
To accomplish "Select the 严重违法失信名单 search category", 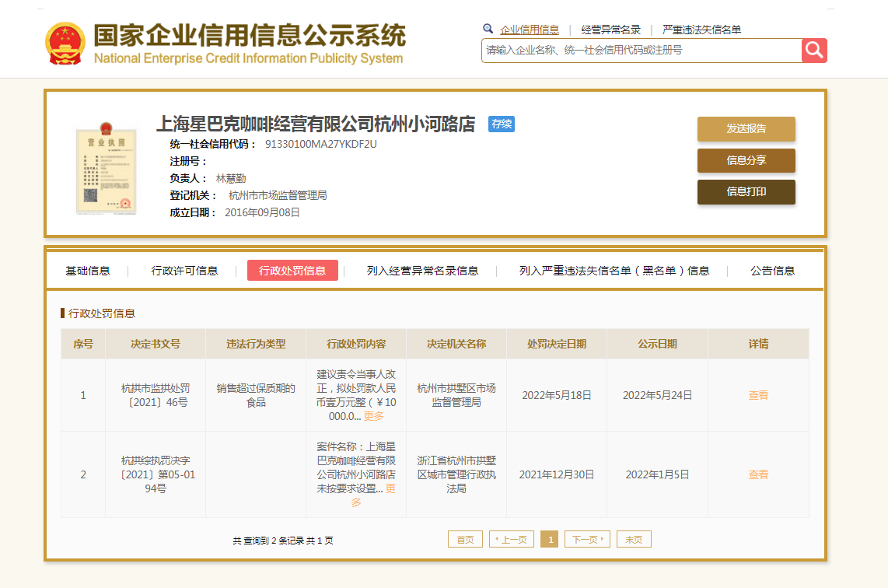I will click(701, 30).
